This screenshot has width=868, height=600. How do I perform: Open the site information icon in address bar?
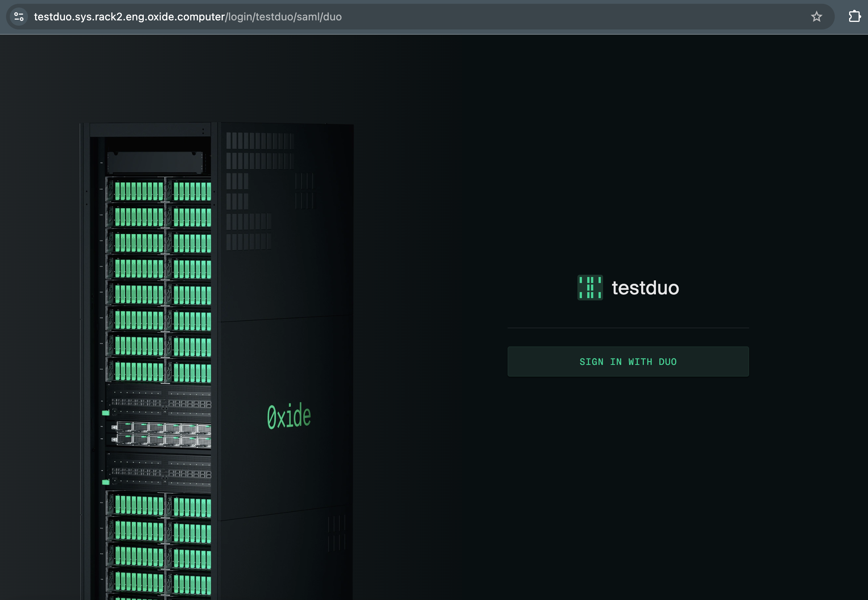(19, 17)
